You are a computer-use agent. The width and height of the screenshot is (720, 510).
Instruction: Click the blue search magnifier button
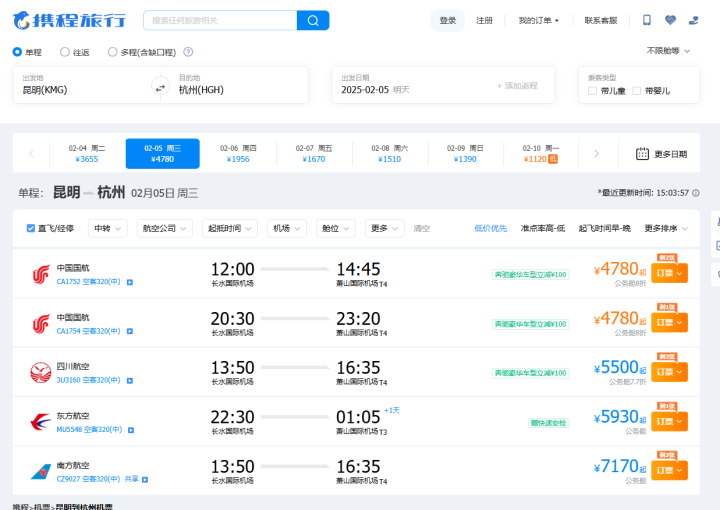[x=313, y=20]
